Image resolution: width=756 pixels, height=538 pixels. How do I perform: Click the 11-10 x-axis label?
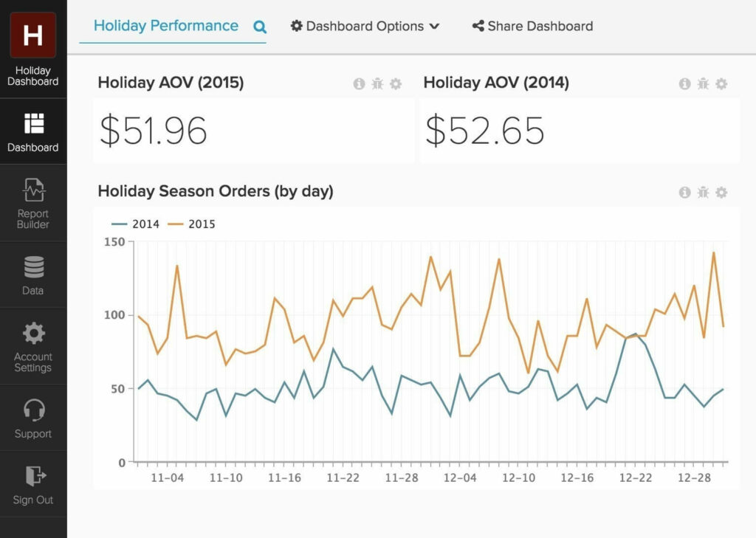pyautogui.click(x=226, y=477)
